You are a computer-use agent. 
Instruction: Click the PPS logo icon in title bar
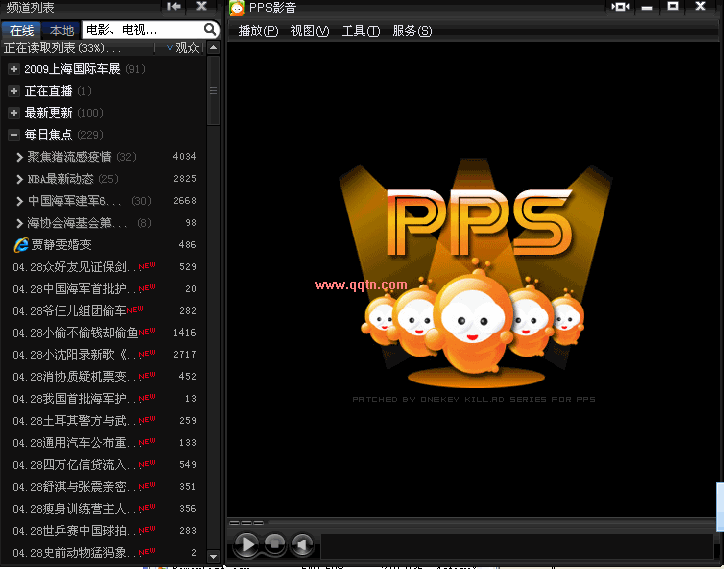(236, 8)
